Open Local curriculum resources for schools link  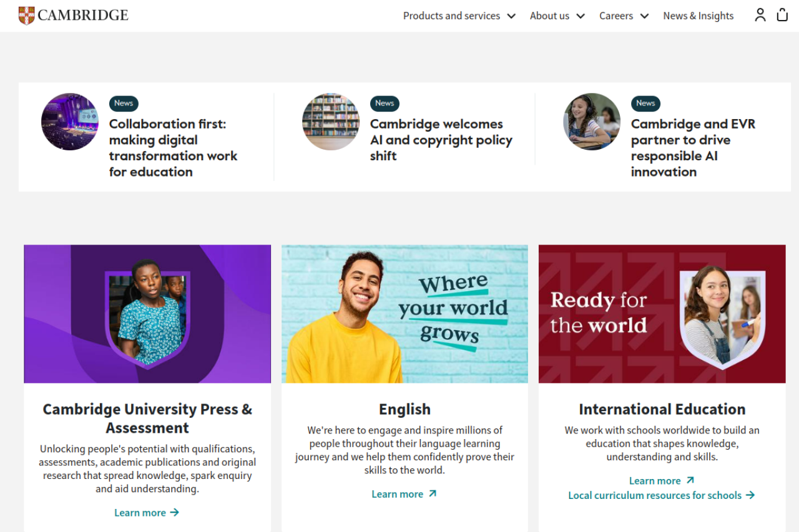point(654,495)
